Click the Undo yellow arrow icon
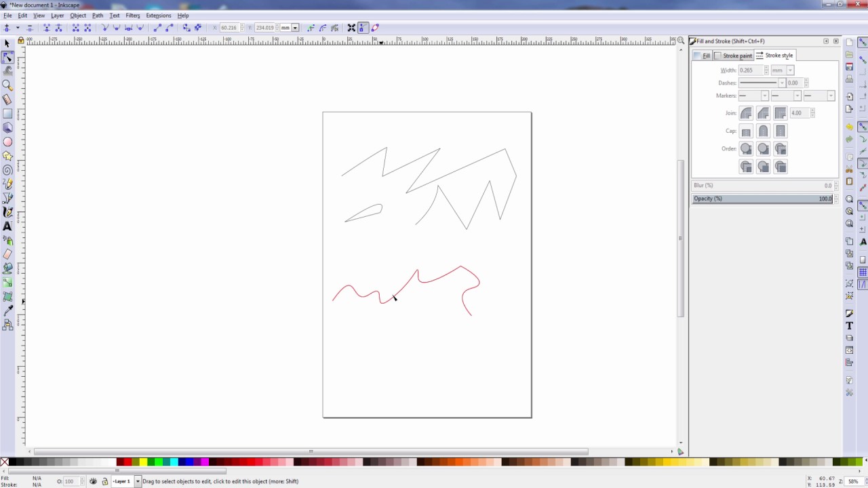 coord(850,127)
